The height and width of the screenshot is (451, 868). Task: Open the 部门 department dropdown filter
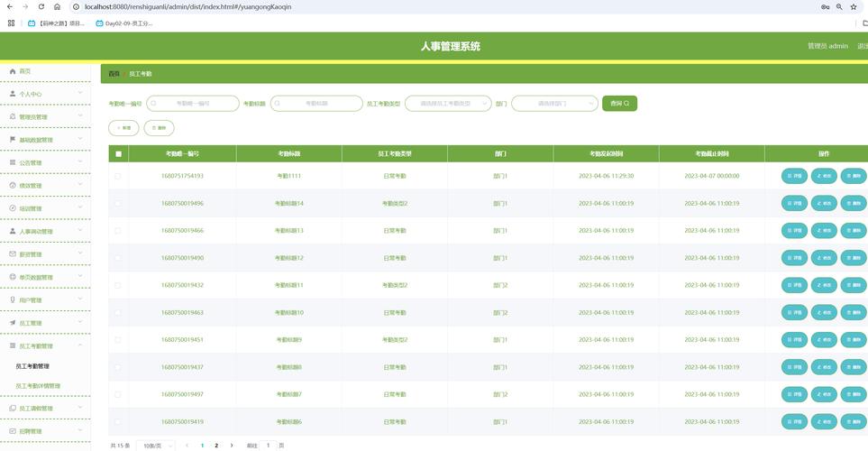(x=554, y=104)
